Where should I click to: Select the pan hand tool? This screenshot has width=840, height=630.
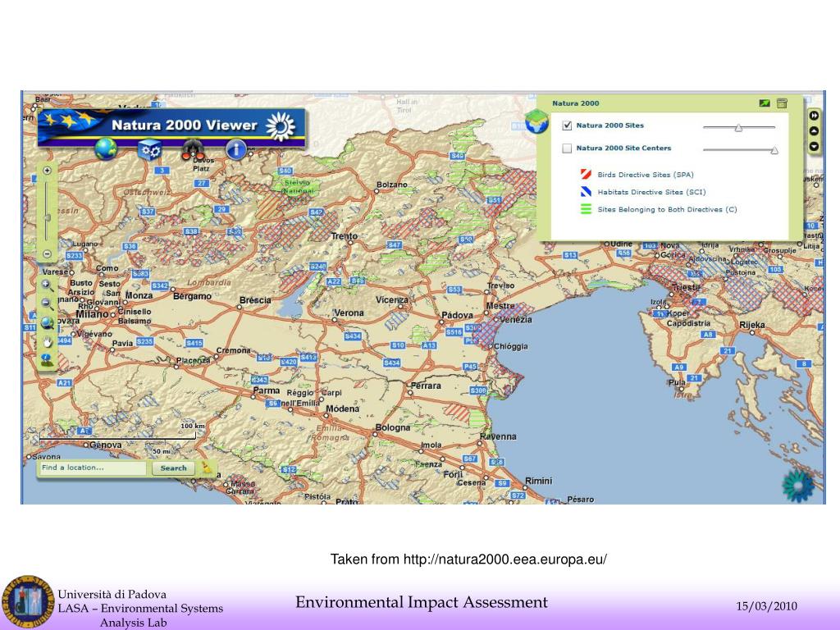coord(47,342)
